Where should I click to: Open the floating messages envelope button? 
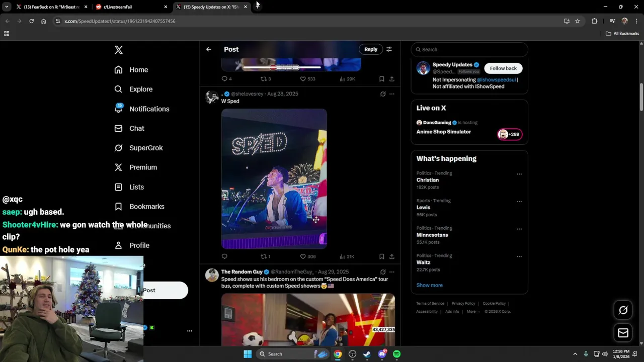(x=623, y=333)
